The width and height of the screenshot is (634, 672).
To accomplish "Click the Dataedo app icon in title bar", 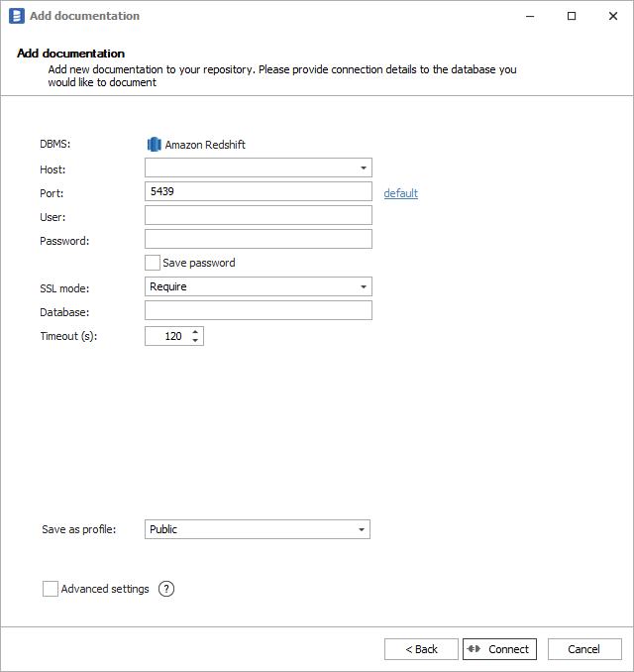I will point(17,16).
